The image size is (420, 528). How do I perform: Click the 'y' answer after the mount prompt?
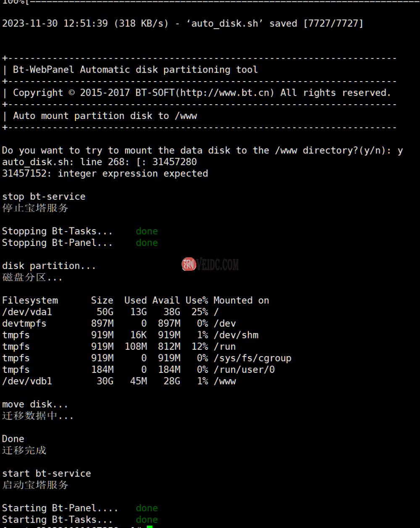click(400, 150)
